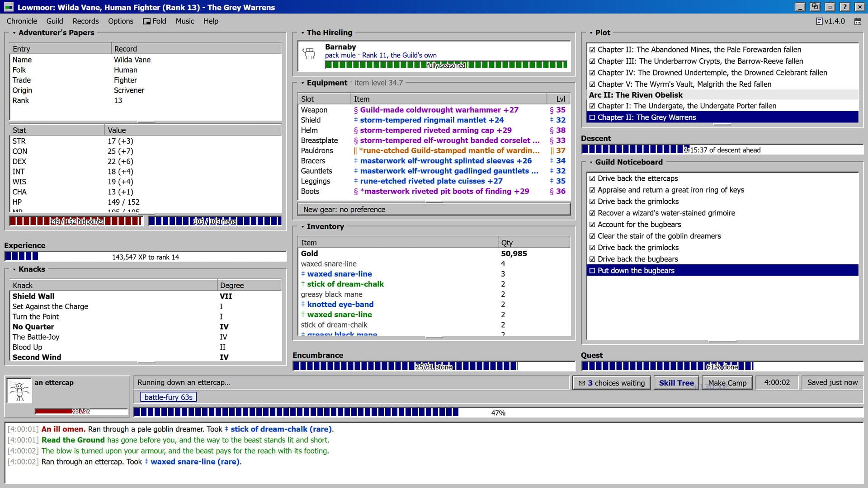The image size is (868, 488).
Task: Select the Second Wind knack row
Action: click(x=145, y=357)
